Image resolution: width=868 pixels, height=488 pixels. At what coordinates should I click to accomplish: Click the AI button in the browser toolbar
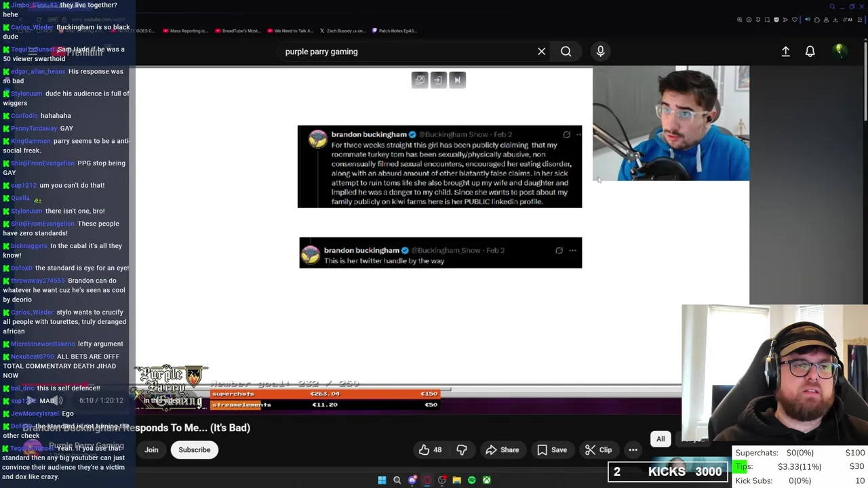click(x=848, y=20)
